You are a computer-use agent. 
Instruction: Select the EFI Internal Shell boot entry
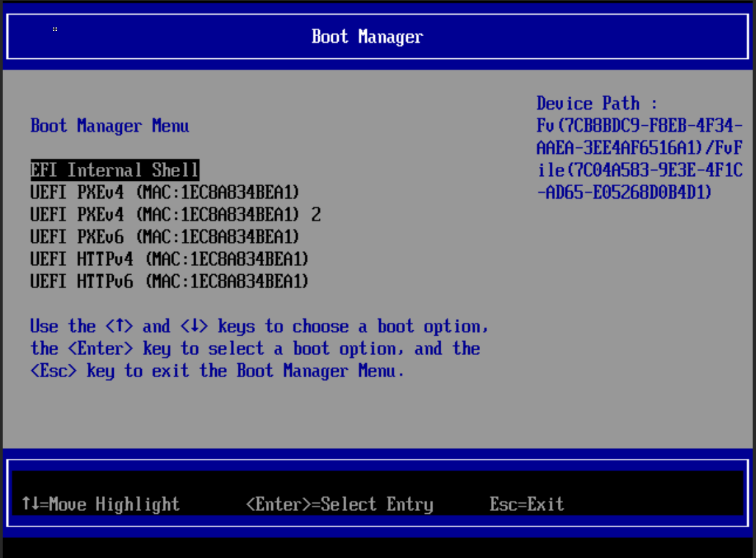pyautogui.click(x=115, y=170)
